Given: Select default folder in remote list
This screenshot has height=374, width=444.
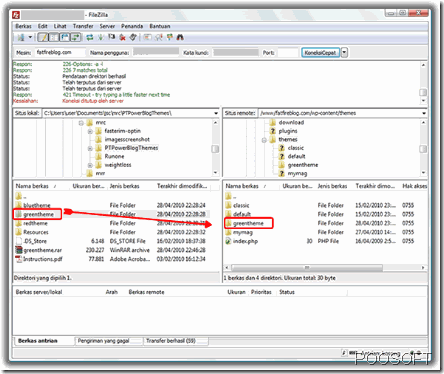Looking at the screenshot, I should [x=242, y=214].
